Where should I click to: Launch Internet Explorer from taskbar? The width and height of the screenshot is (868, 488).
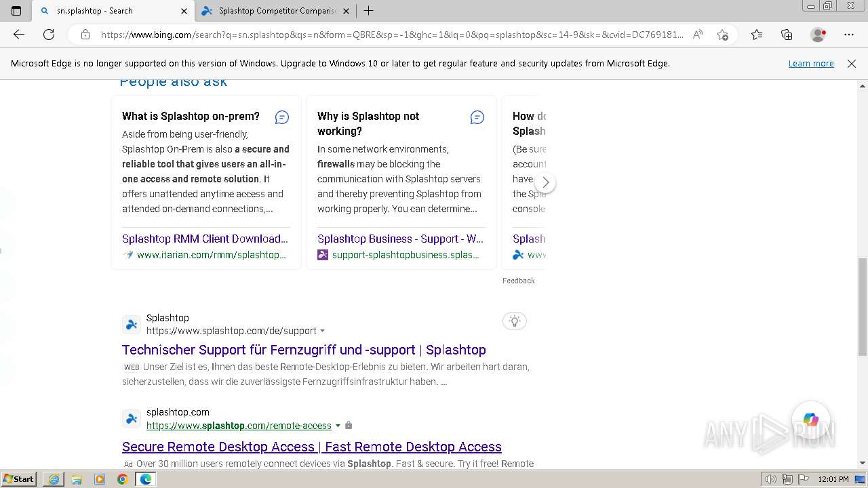(54, 479)
